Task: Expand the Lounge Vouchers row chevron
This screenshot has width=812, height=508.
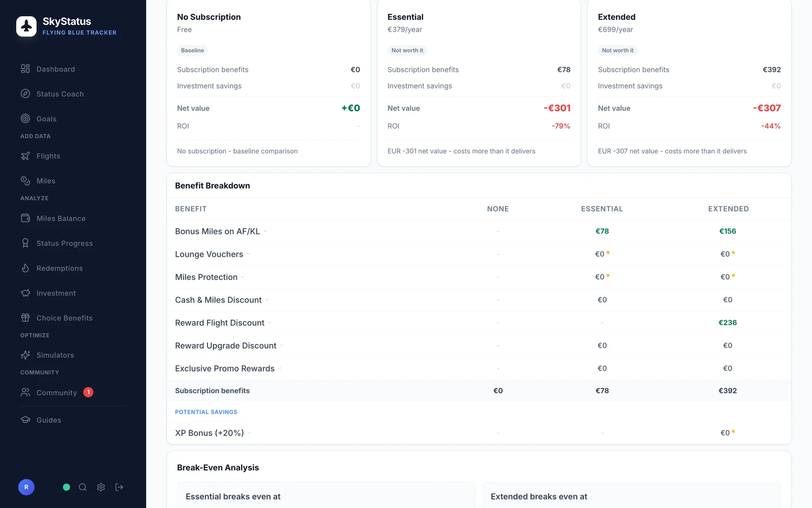Action: tap(248, 255)
